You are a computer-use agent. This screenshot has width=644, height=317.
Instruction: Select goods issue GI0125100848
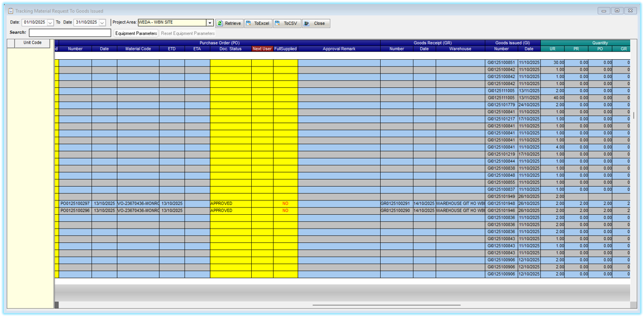[x=501, y=175]
